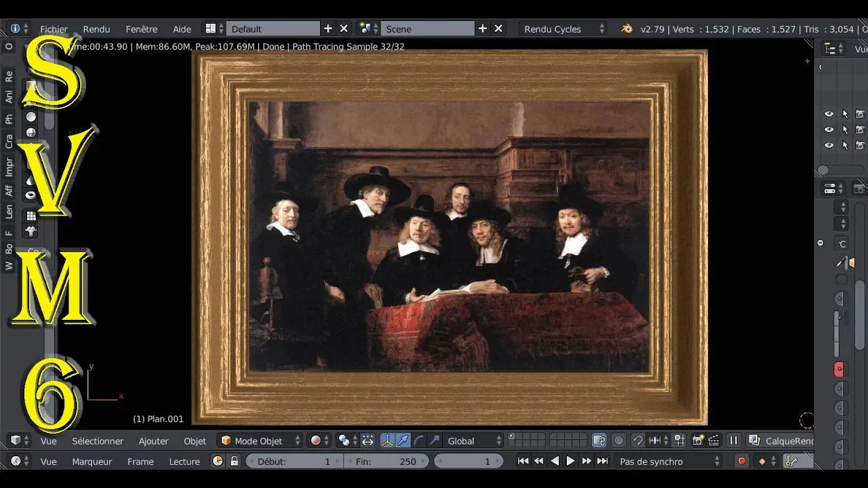This screenshot has height=488, width=868.
Task: Toggle timeline range lock padlock
Action: click(x=235, y=461)
